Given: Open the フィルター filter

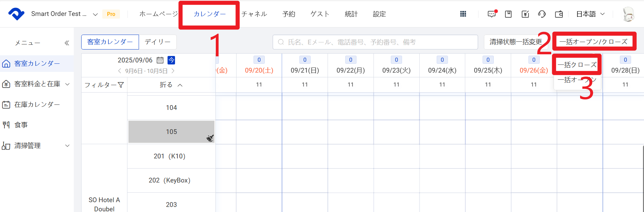Looking at the screenshot, I should (x=104, y=85).
